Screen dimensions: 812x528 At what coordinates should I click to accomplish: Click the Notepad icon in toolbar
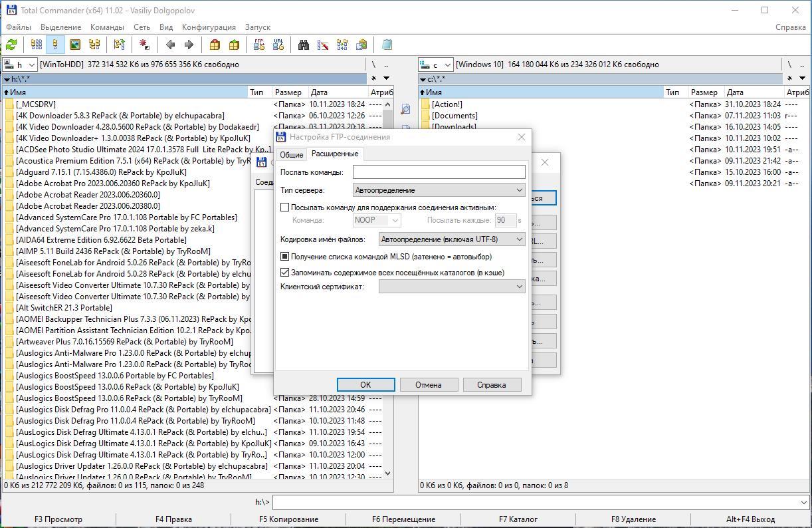pos(387,45)
